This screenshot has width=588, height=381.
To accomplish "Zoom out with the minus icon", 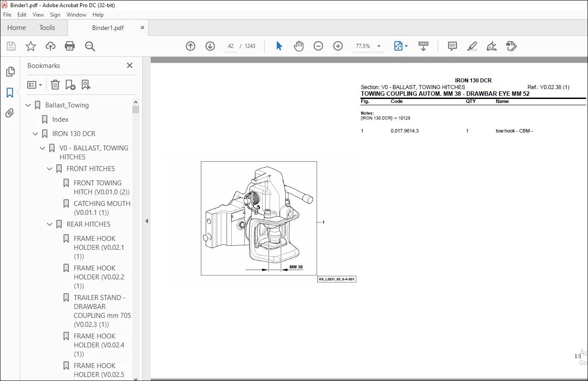I will click(318, 46).
